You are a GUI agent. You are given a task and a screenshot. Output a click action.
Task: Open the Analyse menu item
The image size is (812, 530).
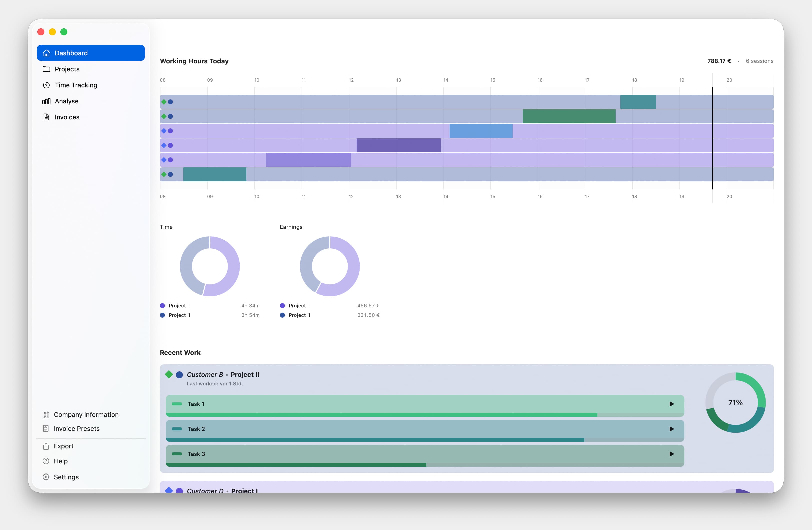click(66, 101)
